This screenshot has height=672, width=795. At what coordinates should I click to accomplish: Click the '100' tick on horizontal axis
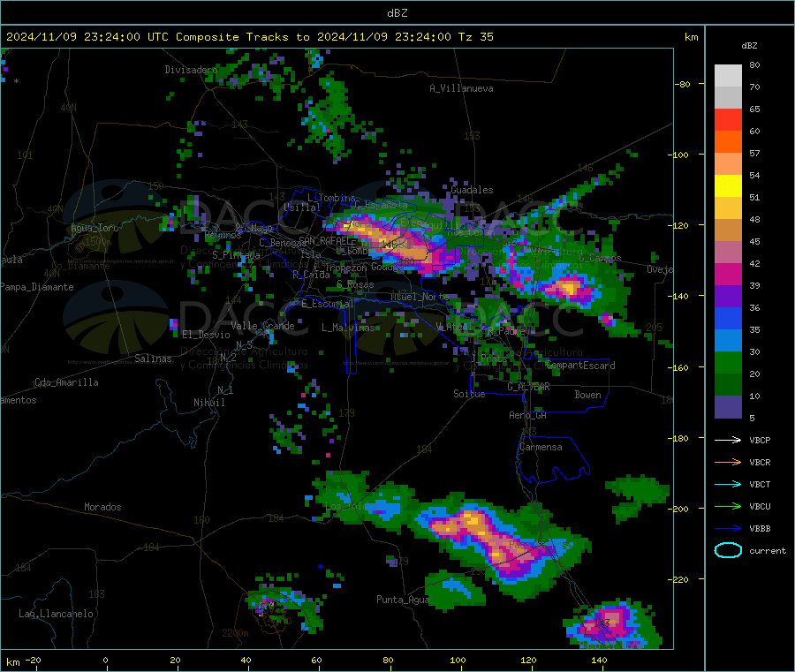(458, 660)
